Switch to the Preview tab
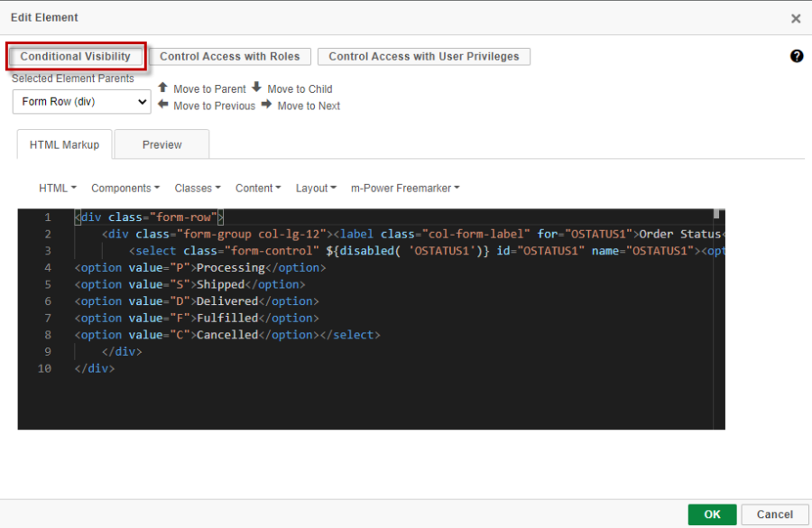This screenshot has height=528, width=812. click(162, 144)
